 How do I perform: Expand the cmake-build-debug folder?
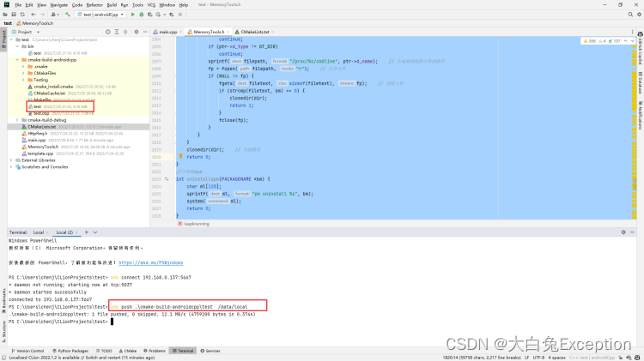(17, 120)
